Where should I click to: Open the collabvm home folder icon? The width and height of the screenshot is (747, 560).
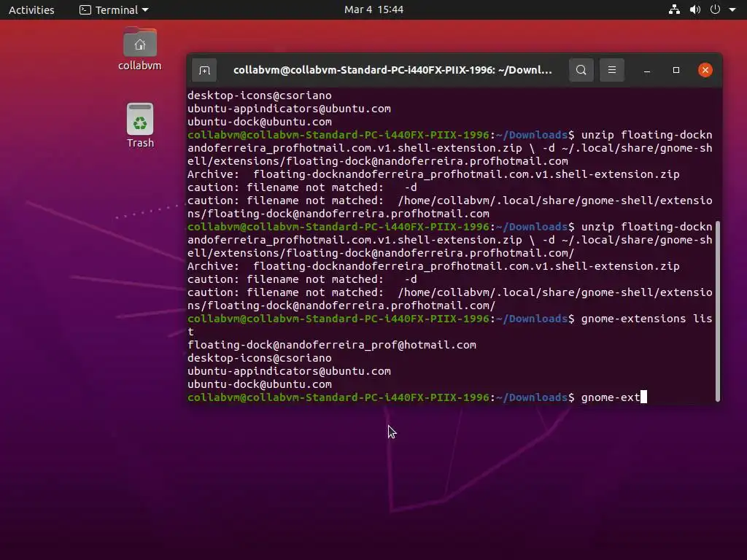click(x=139, y=49)
